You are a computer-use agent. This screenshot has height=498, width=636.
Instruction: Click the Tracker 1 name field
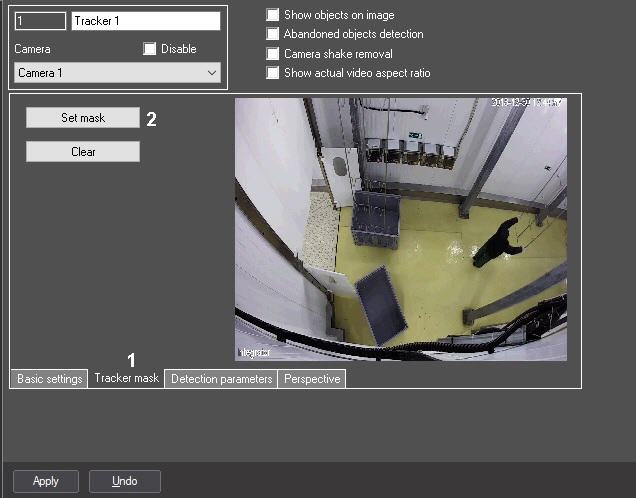[146, 21]
